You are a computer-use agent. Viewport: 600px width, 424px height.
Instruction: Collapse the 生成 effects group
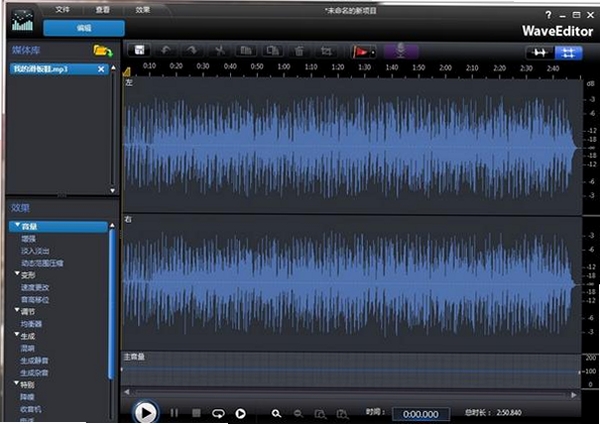17,334
